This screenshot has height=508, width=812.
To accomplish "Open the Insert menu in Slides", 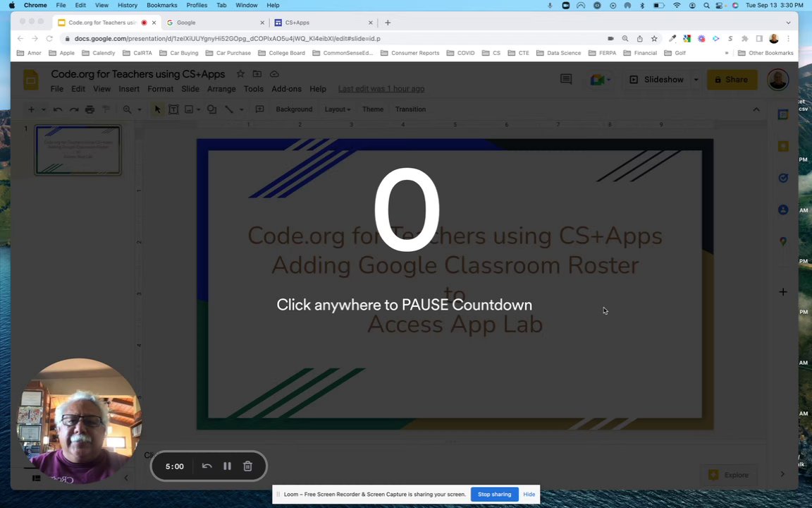I will 129,89.
